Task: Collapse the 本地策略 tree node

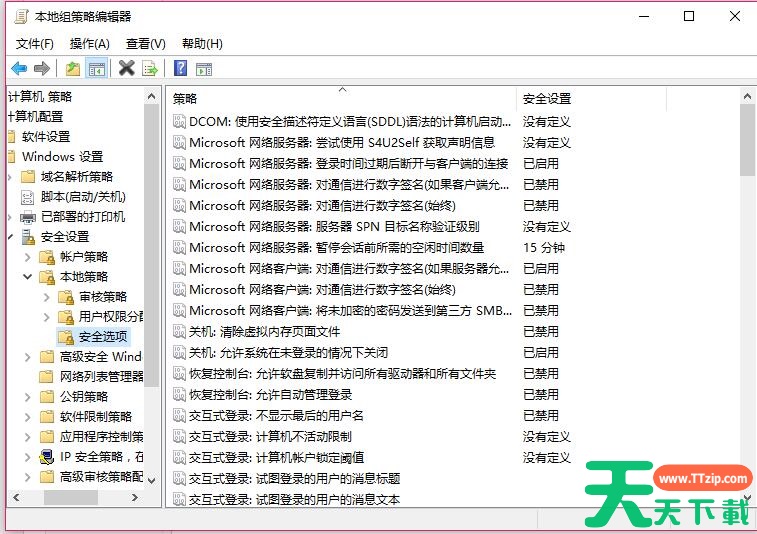Action: point(27,277)
